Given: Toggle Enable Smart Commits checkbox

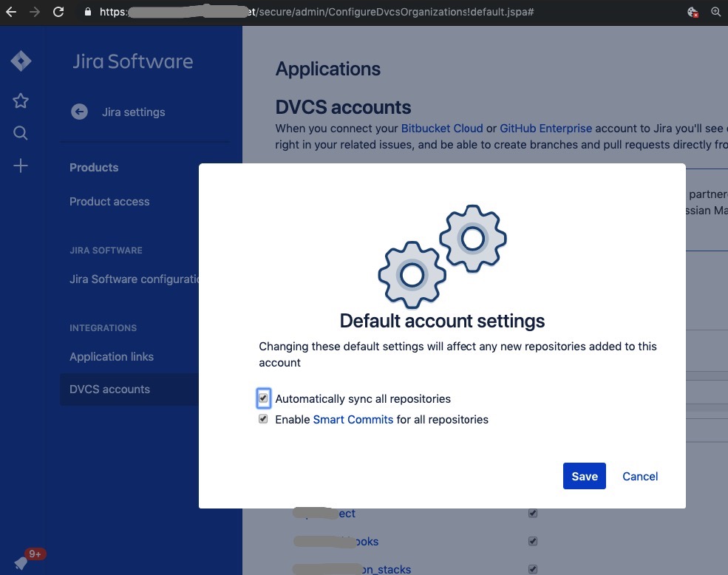Looking at the screenshot, I should coord(263,419).
